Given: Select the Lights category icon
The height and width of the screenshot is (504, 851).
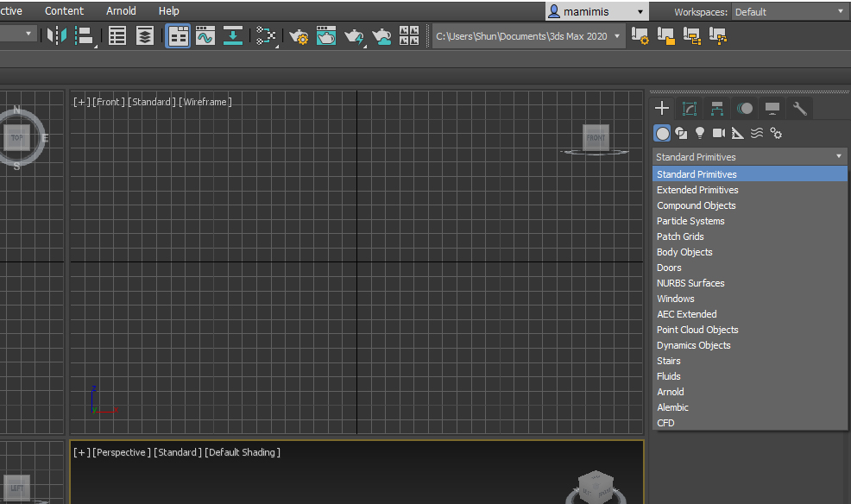Looking at the screenshot, I should coord(700,133).
